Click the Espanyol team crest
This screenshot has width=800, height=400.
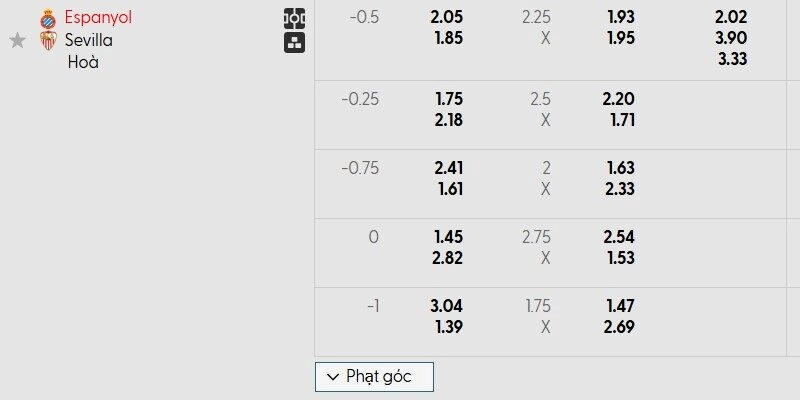point(47,18)
